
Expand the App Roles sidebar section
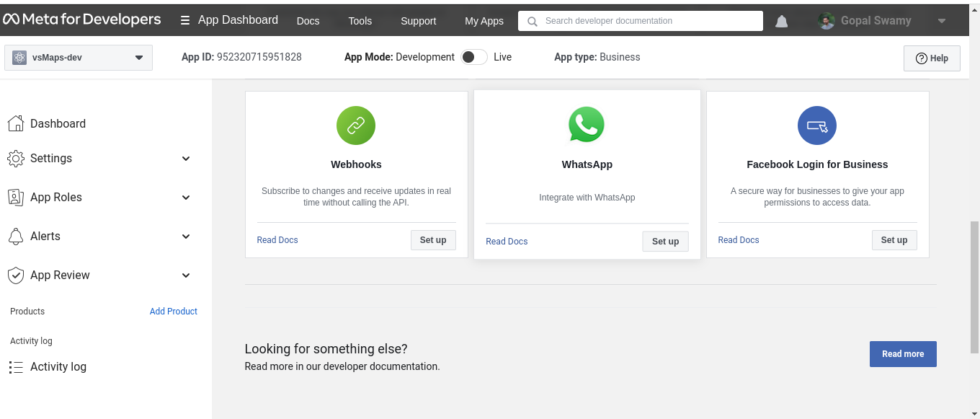(185, 198)
